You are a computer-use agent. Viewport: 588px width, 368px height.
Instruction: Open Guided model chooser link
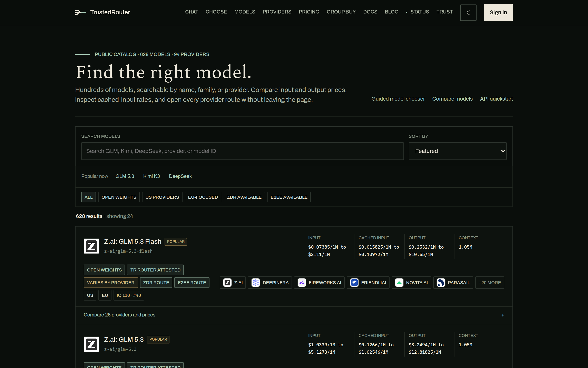click(398, 99)
